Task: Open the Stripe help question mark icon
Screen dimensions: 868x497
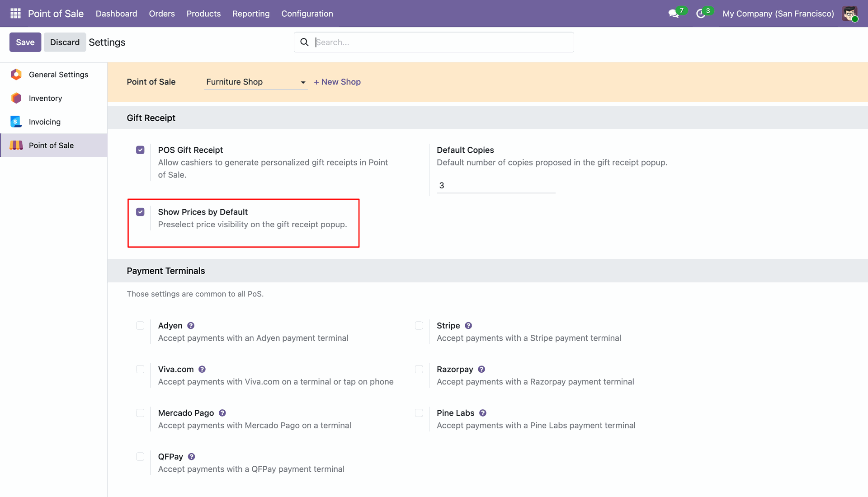Action: point(468,326)
